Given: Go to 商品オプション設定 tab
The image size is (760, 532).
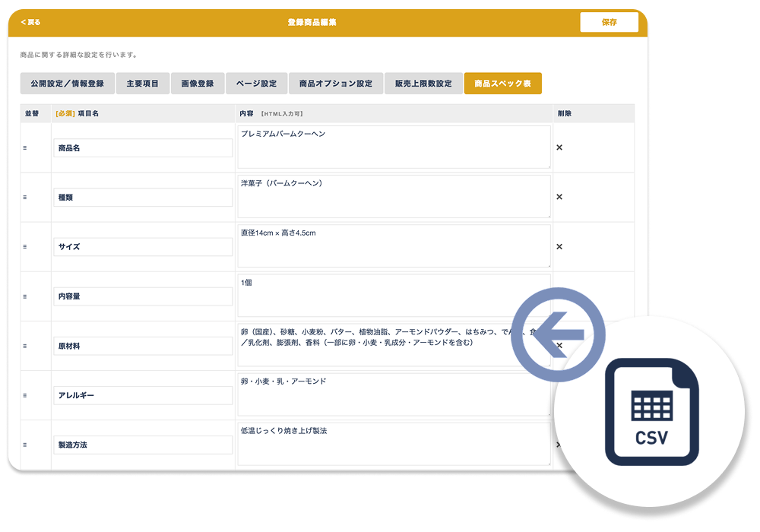Looking at the screenshot, I should point(335,84).
